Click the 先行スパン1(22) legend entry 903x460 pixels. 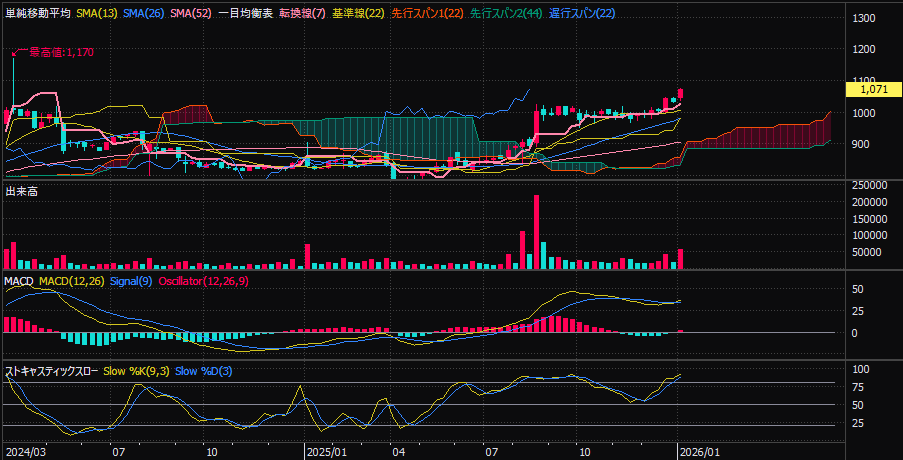tap(427, 14)
